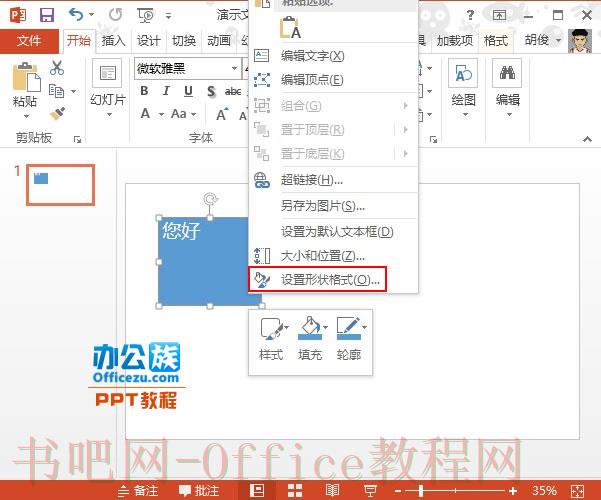Open 大小和位置(Z)... dialog
The width and height of the screenshot is (601, 500).
coord(333,256)
